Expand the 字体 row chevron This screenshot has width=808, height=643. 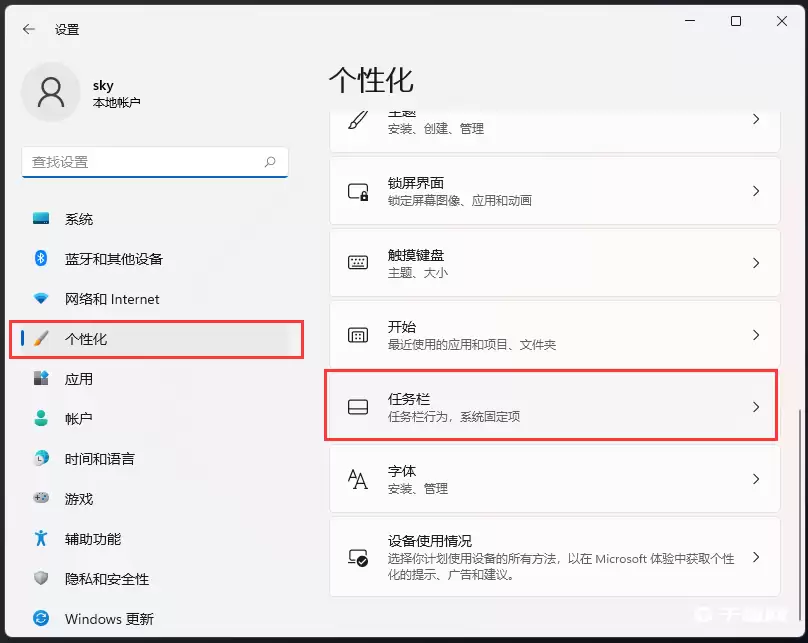756,479
